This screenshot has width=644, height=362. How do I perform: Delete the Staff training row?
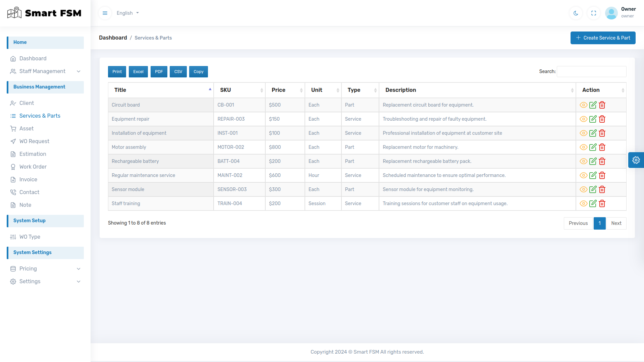coord(602,203)
